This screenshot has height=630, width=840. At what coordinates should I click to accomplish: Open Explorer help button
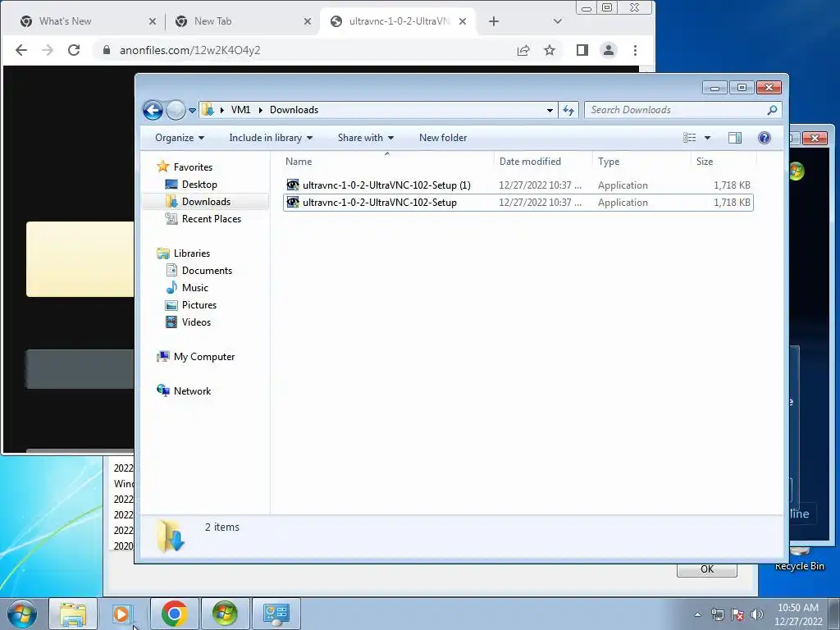[764, 138]
